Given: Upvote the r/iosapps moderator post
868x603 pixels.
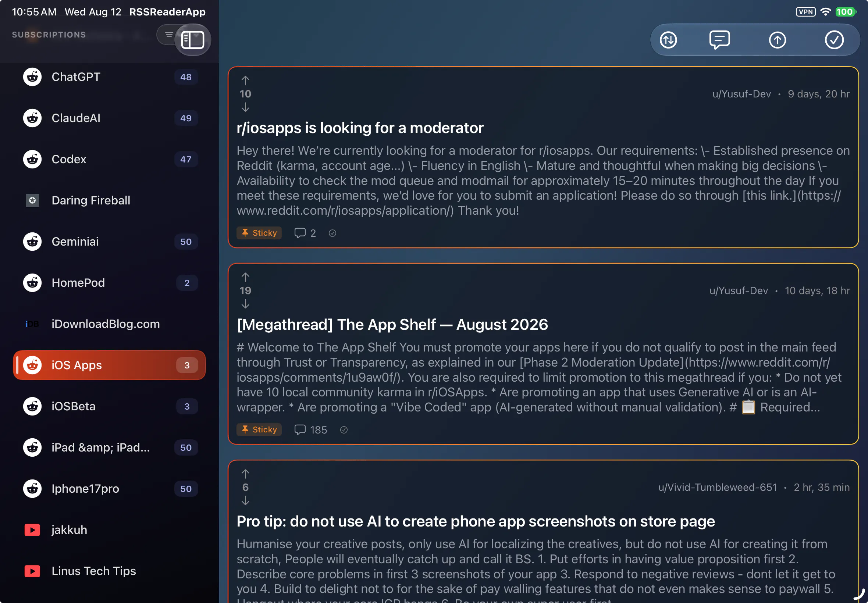Looking at the screenshot, I should coord(245,81).
